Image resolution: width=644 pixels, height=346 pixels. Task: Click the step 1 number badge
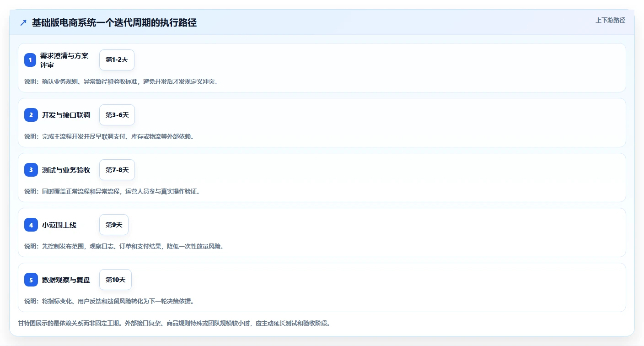(x=30, y=60)
